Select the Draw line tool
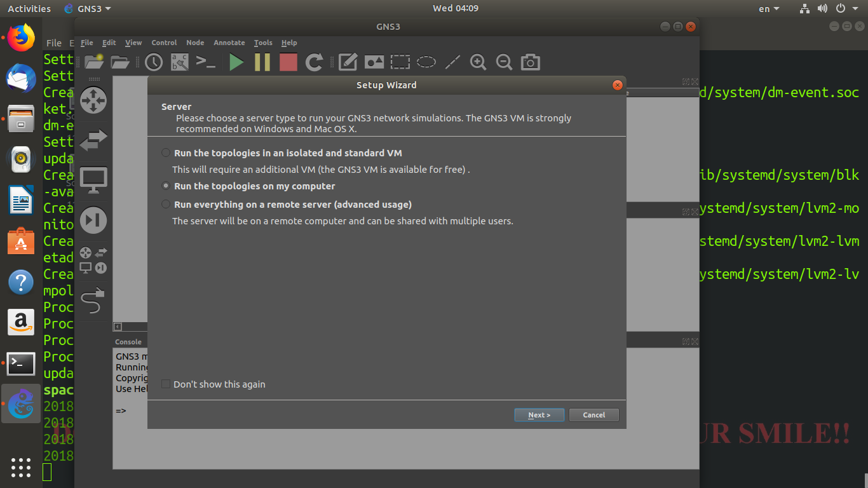The height and width of the screenshot is (488, 868). pos(452,62)
